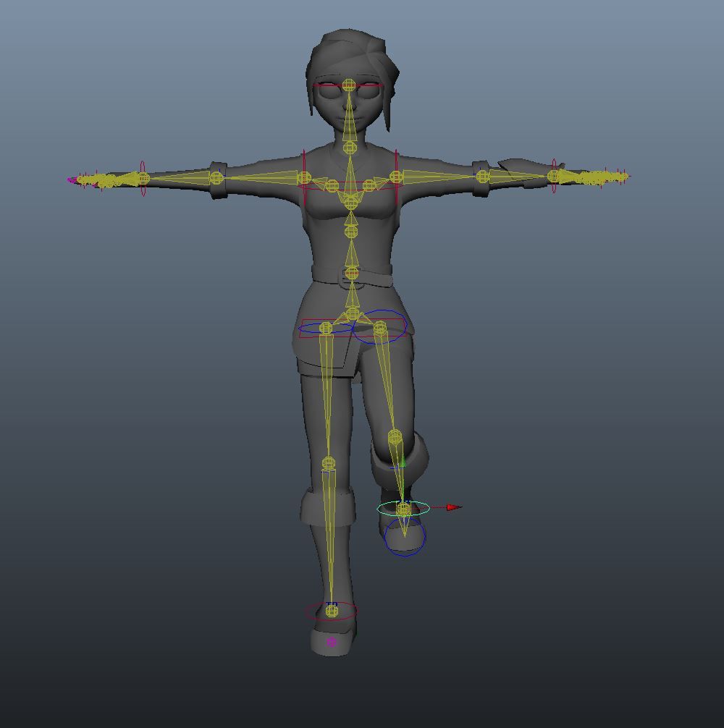Click the magenta toe locator on the standing foot
Image resolution: width=724 pixels, height=728 pixels.
pyautogui.click(x=332, y=641)
